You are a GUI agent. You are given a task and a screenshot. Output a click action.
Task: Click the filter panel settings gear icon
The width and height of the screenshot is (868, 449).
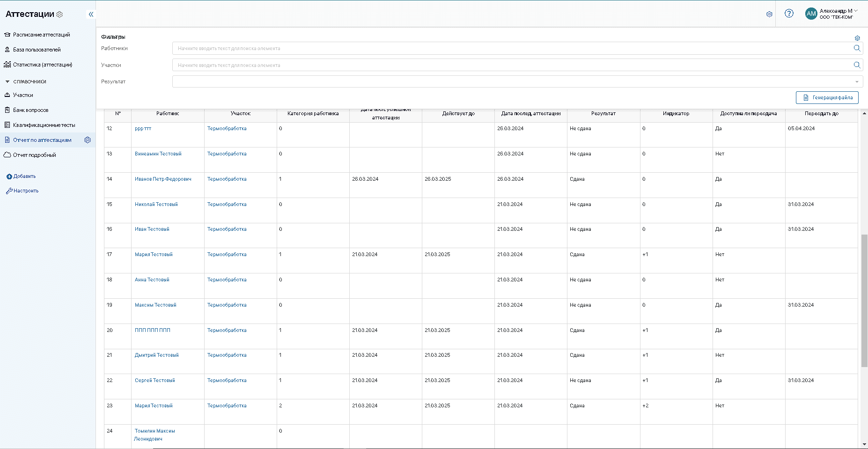857,38
